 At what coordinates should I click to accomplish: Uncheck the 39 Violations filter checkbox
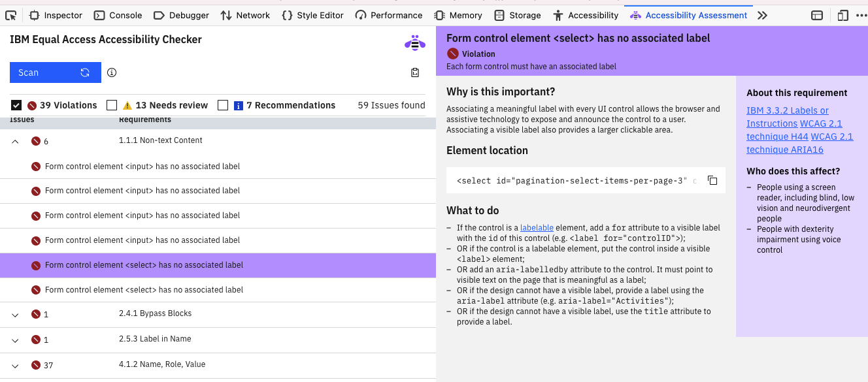pos(16,105)
